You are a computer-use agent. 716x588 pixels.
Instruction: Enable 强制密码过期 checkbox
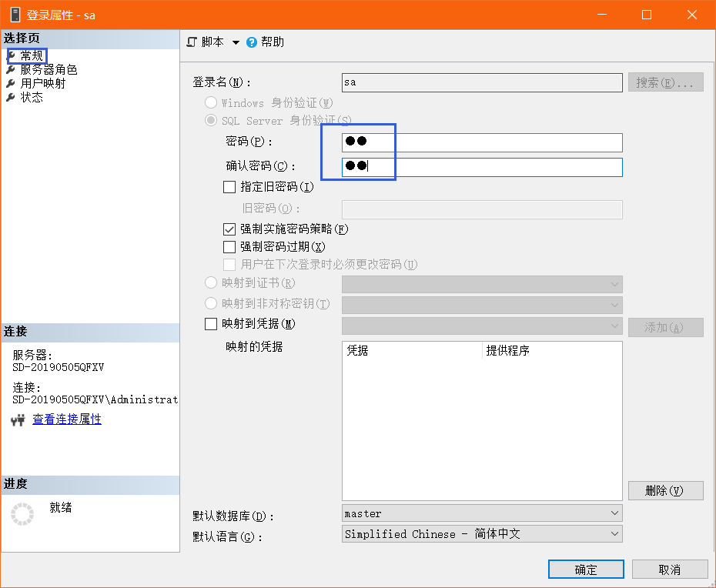[x=229, y=246]
